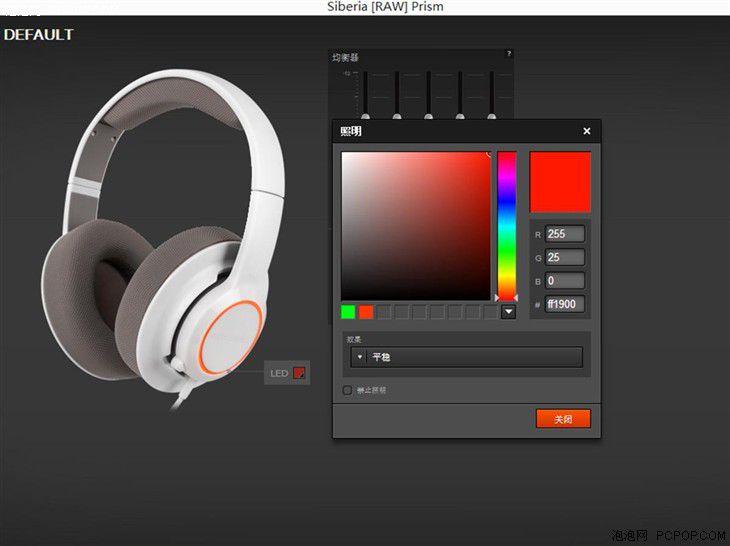
Task: Select the orange-red preset color swatch
Action: coord(366,312)
